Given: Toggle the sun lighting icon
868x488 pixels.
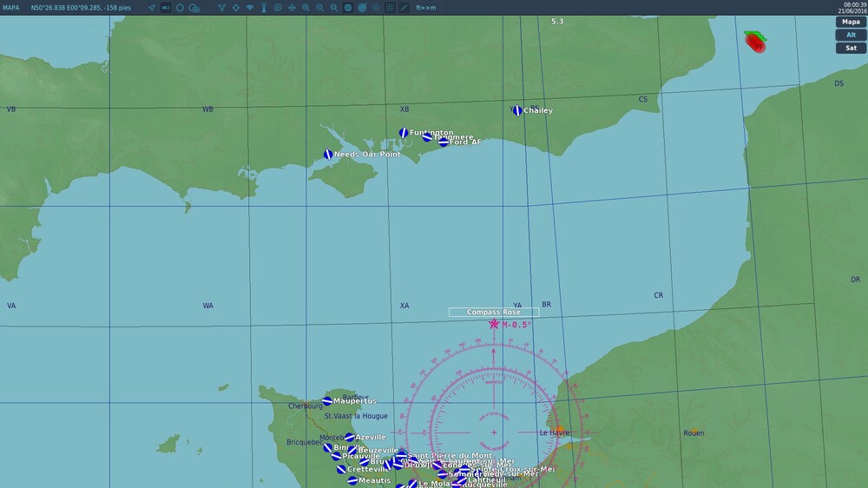Looking at the screenshot, I should point(376,8).
